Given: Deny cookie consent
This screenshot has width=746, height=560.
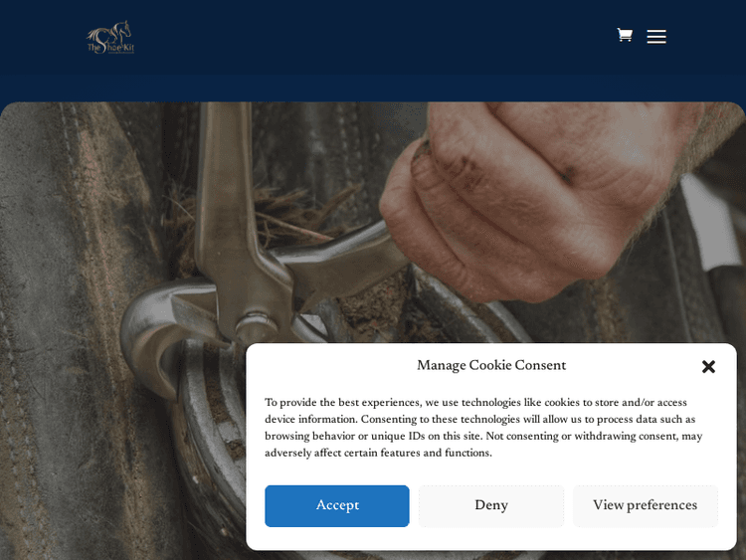Looking at the screenshot, I should click(491, 505).
